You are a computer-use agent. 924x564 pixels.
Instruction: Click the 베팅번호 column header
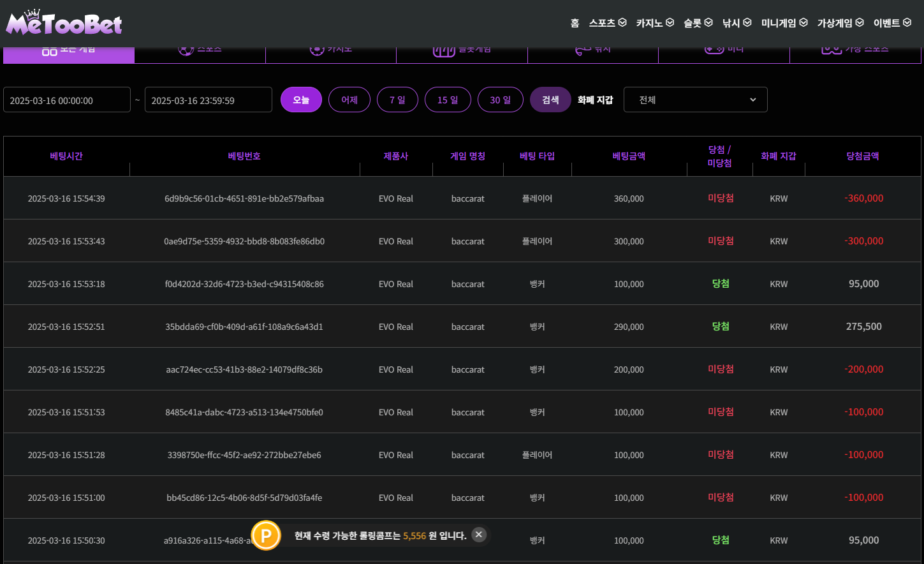[244, 156]
